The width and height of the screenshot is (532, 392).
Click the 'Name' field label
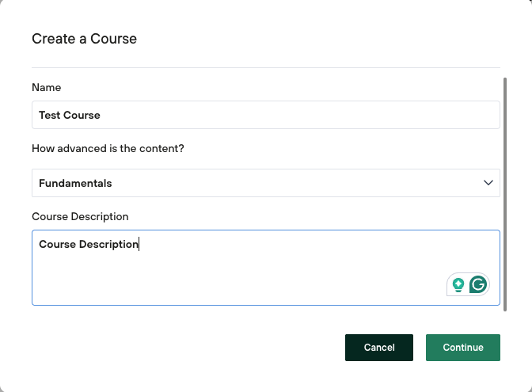click(x=46, y=87)
